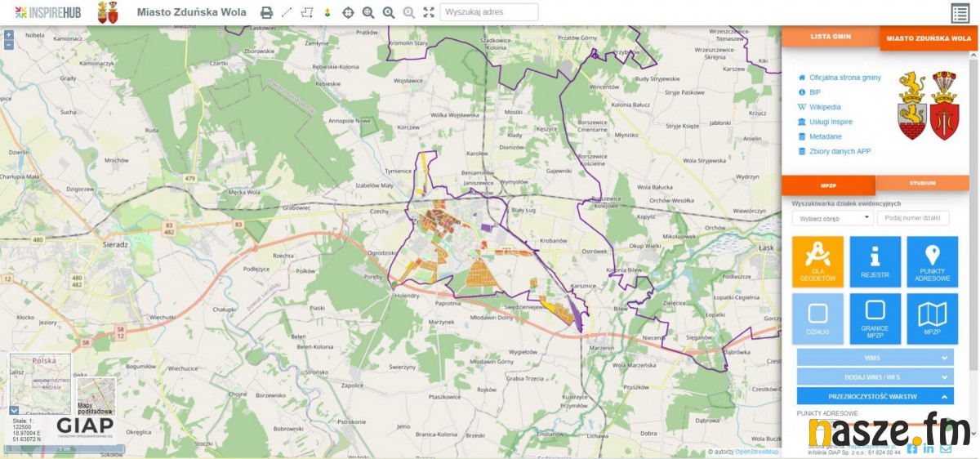The image size is (980, 459).
Task: Toggle the Działki layer tile
Action: click(x=817, y=319)
